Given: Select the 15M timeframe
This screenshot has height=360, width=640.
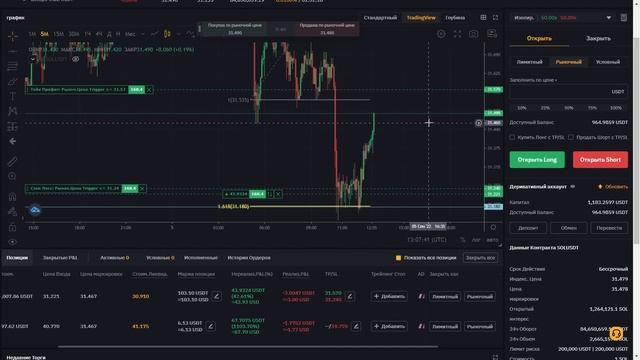Looking at the screenshot, I should (x=58, y=34).
